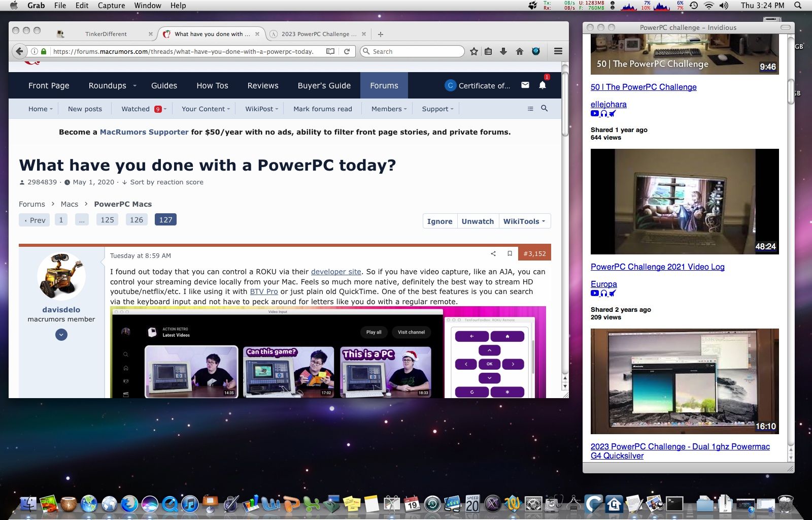Expand the WikiTools dropdown

524,221
